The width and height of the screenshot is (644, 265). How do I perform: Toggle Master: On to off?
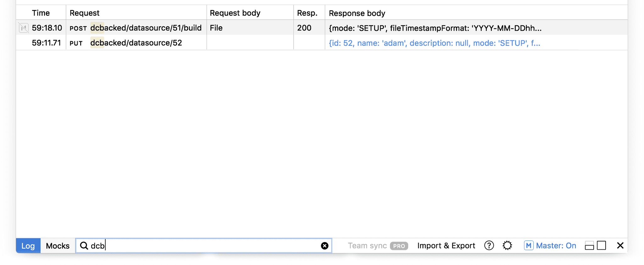point(557,246)
